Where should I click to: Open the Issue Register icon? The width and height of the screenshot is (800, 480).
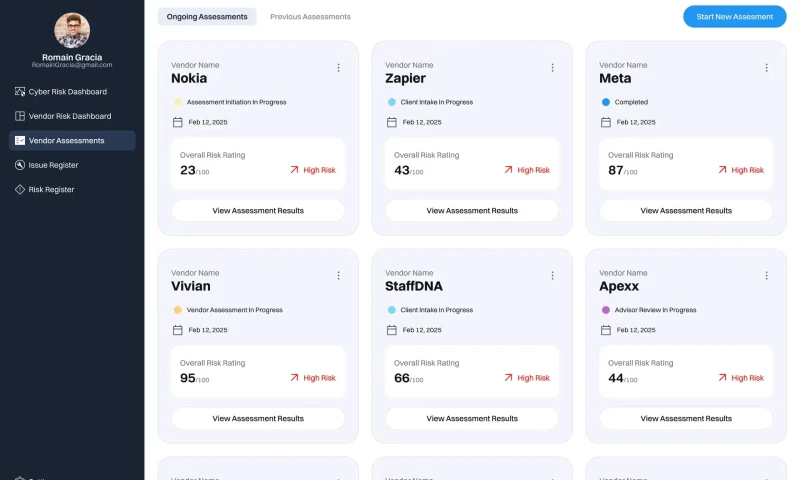point(20,165)
